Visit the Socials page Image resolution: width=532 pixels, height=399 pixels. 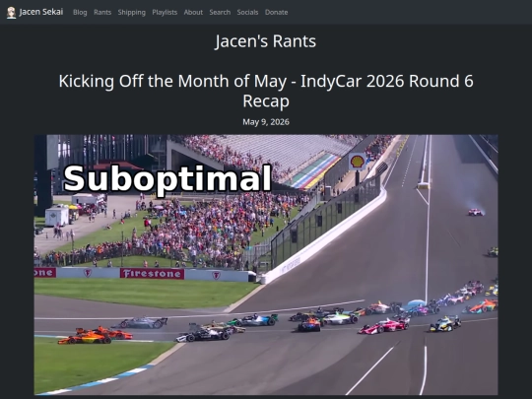point(247,12)
